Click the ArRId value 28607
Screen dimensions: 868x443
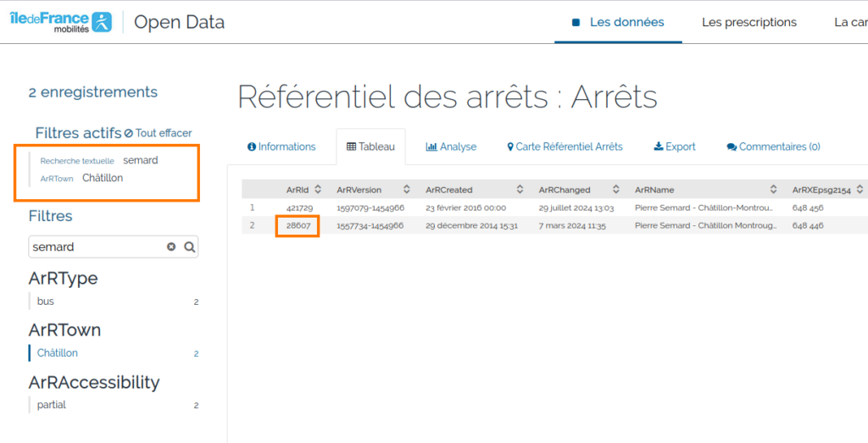(x=298, y=226)
